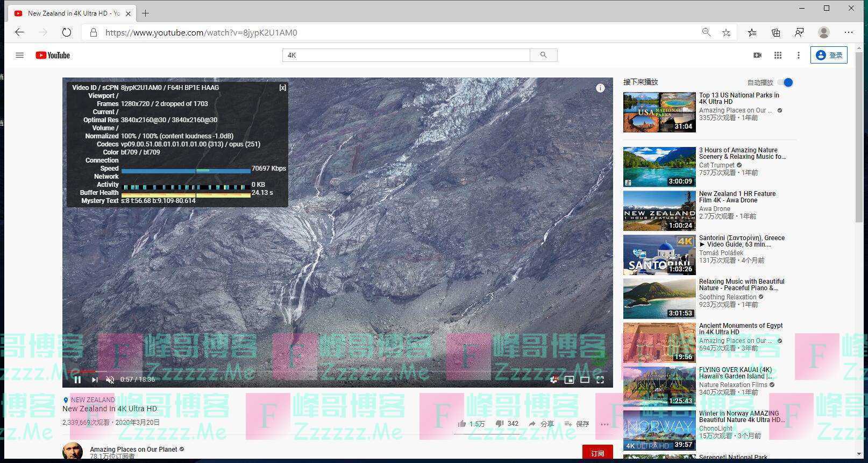Pause the video playback
The width and height of the screenshot is (868, 463).
(x=77, y=380)
